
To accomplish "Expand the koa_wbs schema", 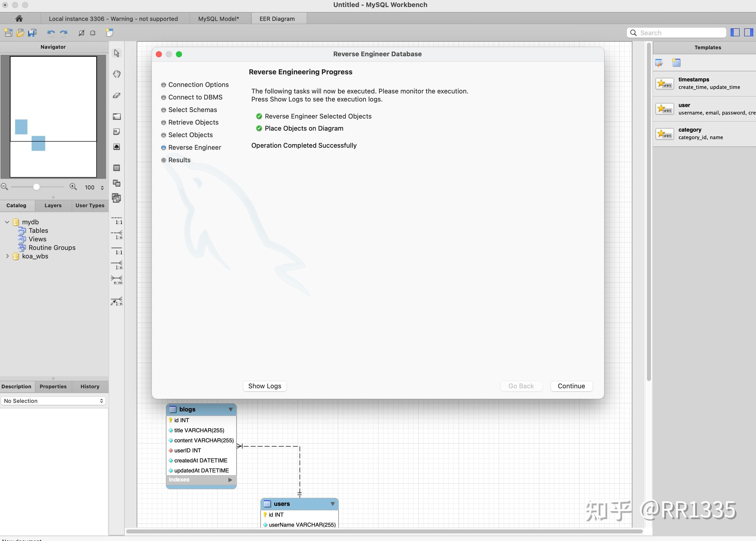I will point(7,256).
